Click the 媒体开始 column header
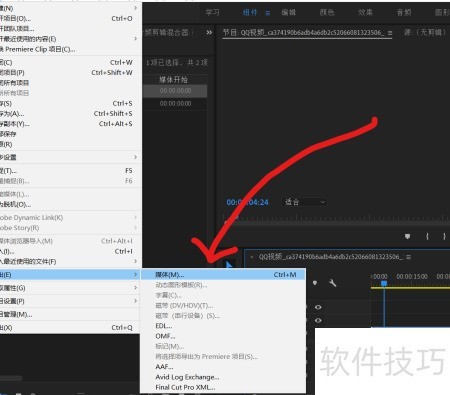This screenshot has height=395, width=450. 173,79
